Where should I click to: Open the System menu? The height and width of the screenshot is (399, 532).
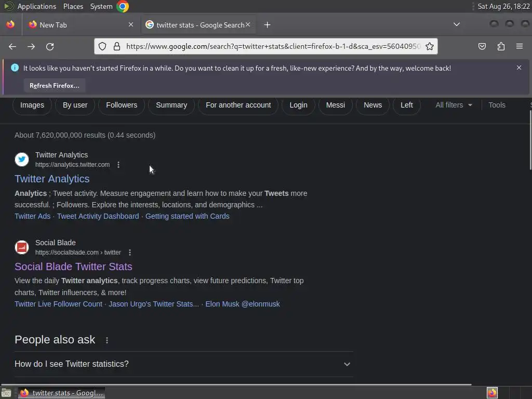coord(101,6)
